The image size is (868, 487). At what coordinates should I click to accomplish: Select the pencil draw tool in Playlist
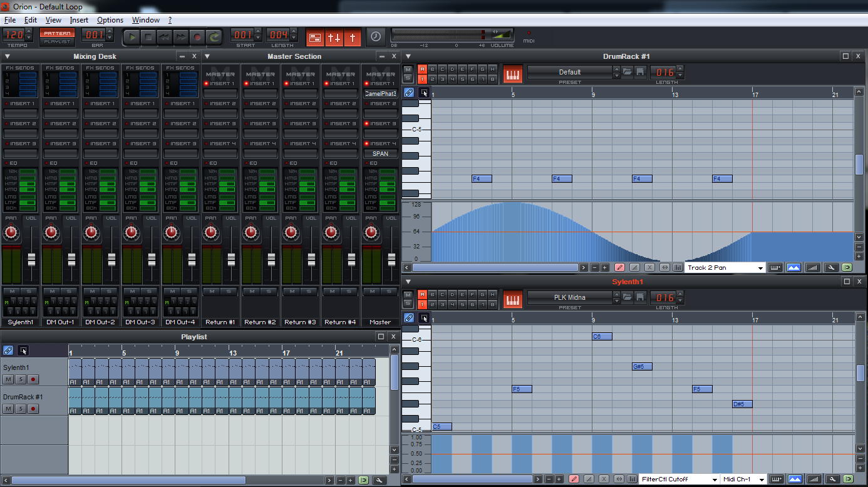[8, 351]
